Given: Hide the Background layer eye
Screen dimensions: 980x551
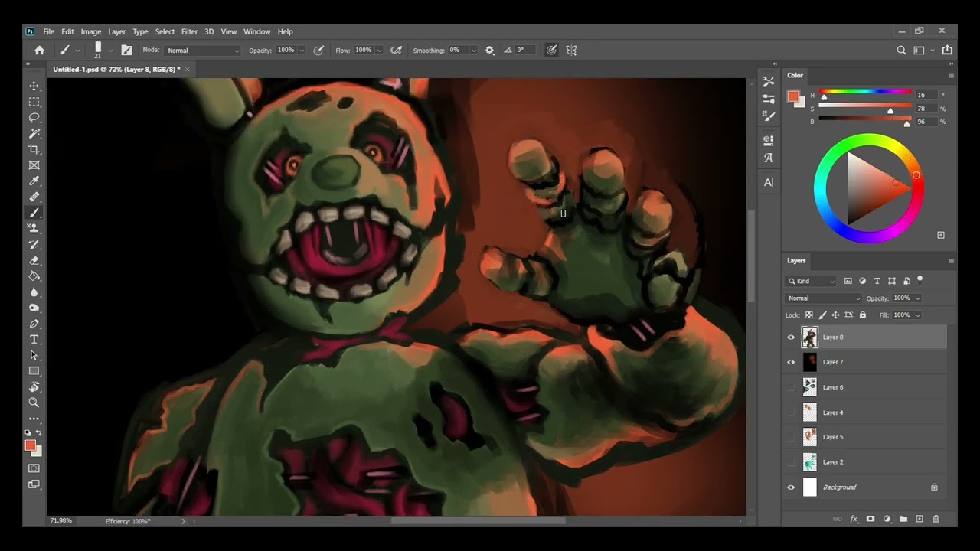Looking at the screenshot, I should coord(791,487).
